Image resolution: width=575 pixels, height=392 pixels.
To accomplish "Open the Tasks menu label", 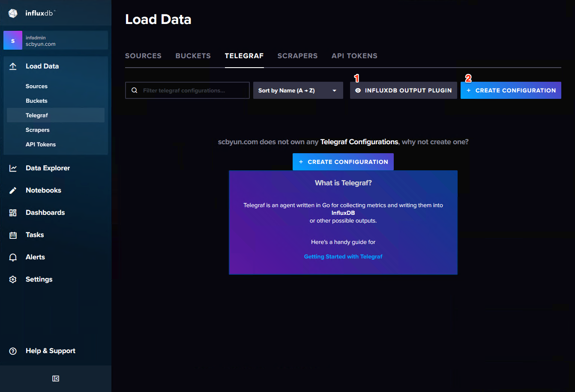I will [35, 235].
